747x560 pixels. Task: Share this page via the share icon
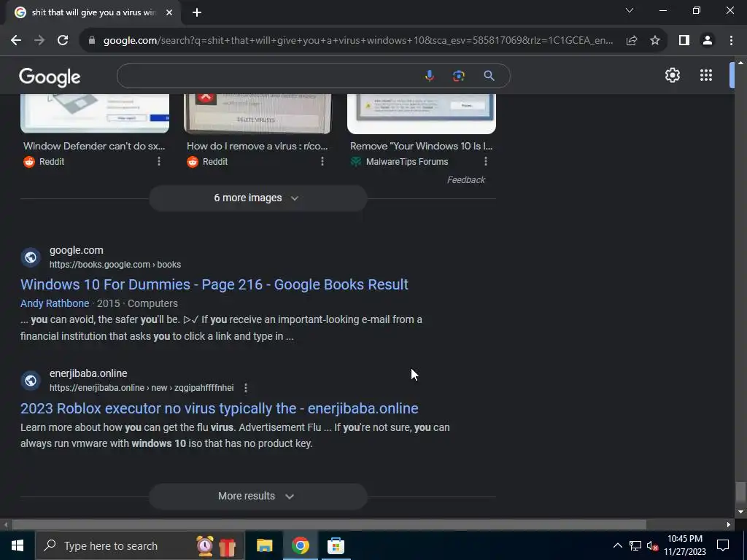point(632,41)
